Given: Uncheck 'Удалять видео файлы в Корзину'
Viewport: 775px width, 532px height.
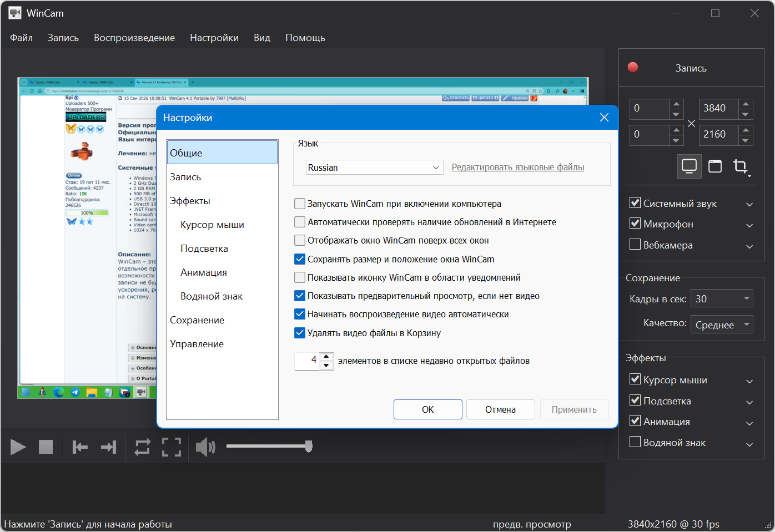Looking at the screenshot, I should pos(300,333).
